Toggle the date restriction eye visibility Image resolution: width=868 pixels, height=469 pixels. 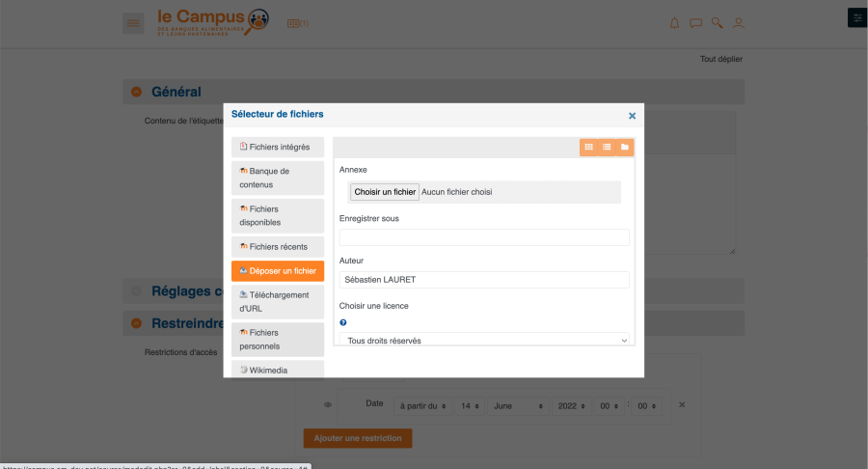tap(328, 405)
